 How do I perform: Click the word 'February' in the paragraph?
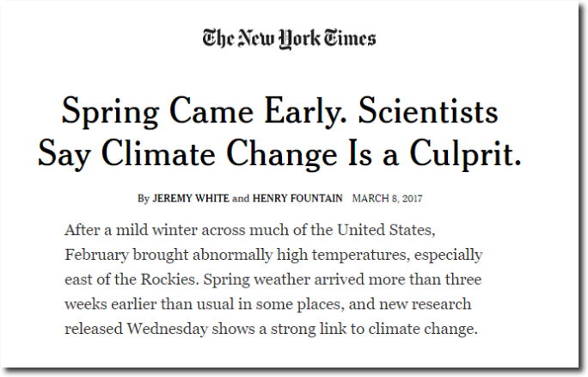(x=97, y=256)
